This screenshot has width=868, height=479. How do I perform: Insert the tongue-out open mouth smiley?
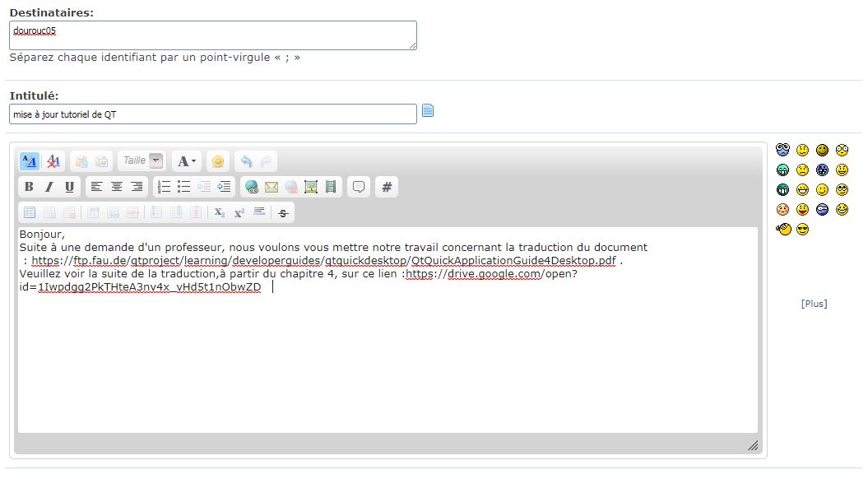(803, 209)
